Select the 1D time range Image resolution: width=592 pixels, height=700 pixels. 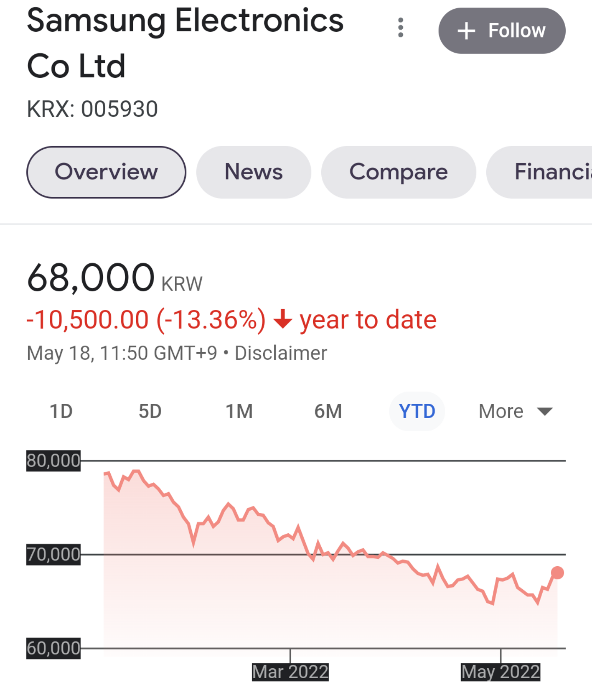coord(61,411)
